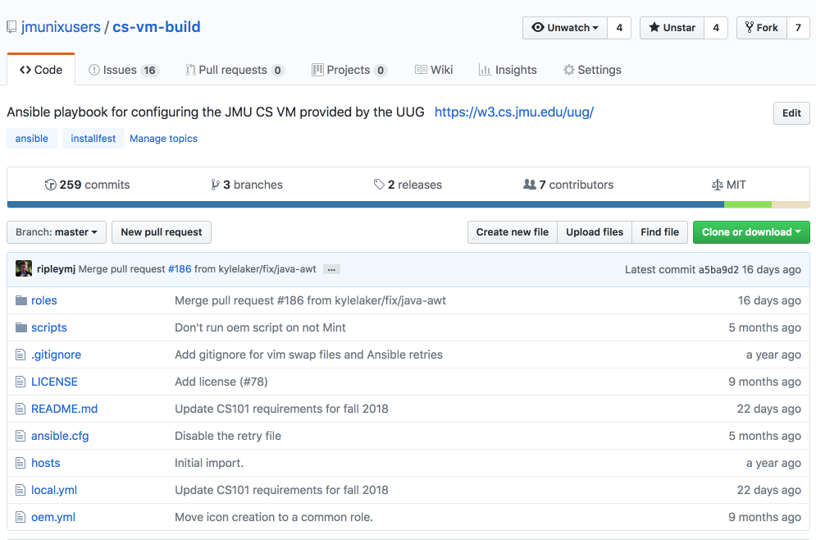
Task: Click the .gitignore file icon
Action: click(x=20, y=355)
